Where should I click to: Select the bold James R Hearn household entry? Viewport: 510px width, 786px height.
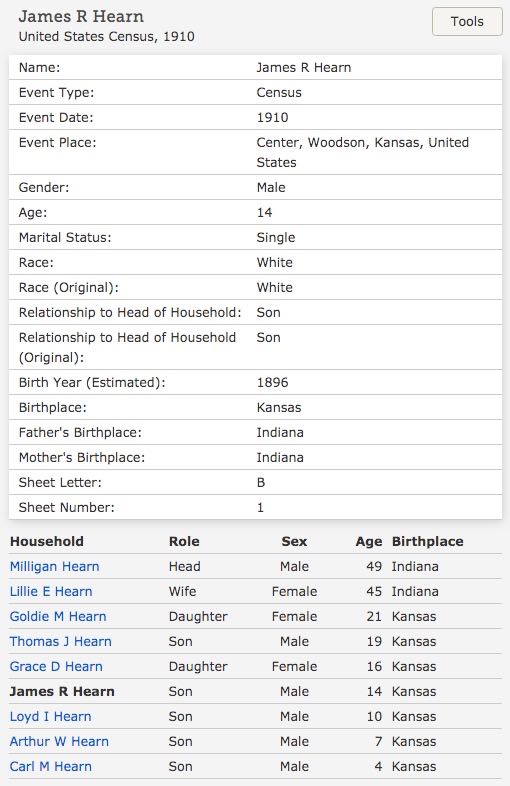tap(62, 692)
